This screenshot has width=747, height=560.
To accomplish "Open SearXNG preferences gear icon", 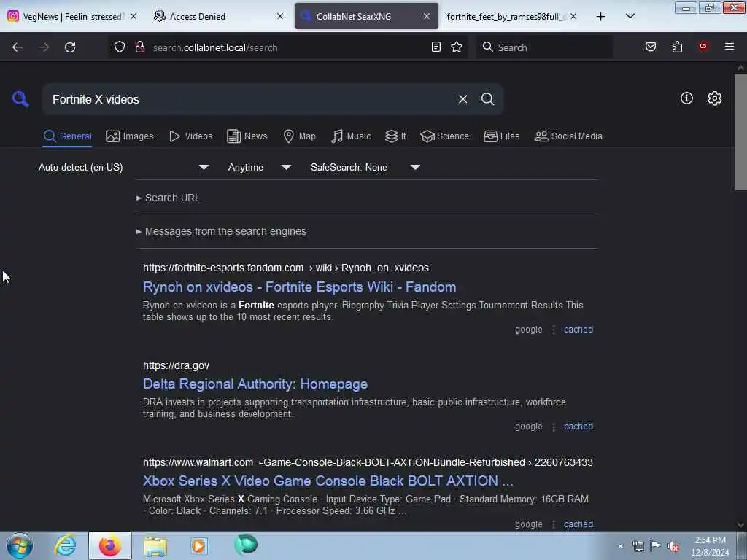I will point(715,98).
